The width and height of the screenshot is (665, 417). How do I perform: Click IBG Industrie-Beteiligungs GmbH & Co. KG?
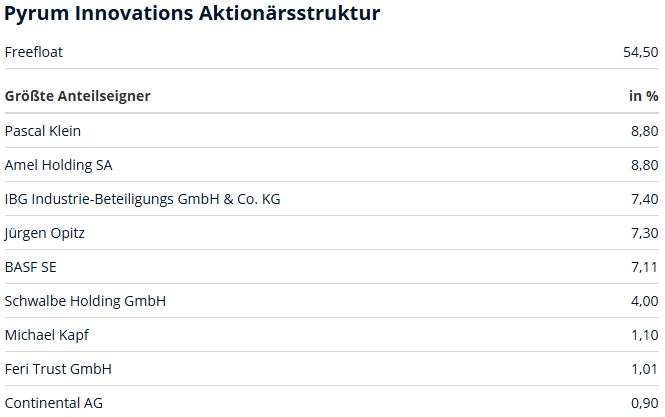[x=143, y=199]
